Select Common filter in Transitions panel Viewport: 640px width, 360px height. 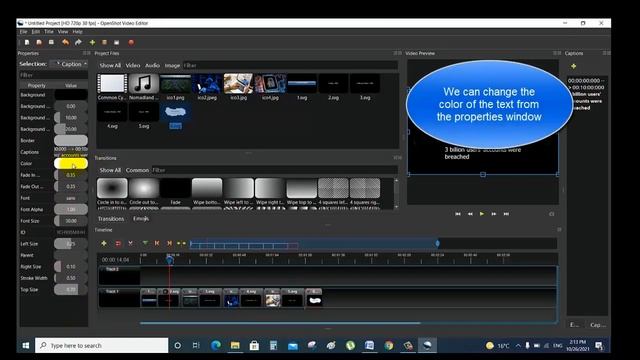[137, 170]
